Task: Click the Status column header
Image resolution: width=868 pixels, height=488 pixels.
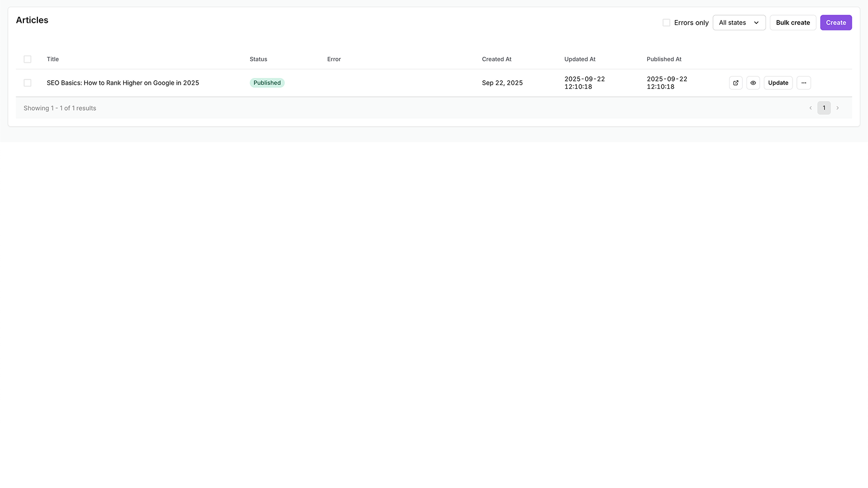Action: pyautogui.click(x=258, y=59)
